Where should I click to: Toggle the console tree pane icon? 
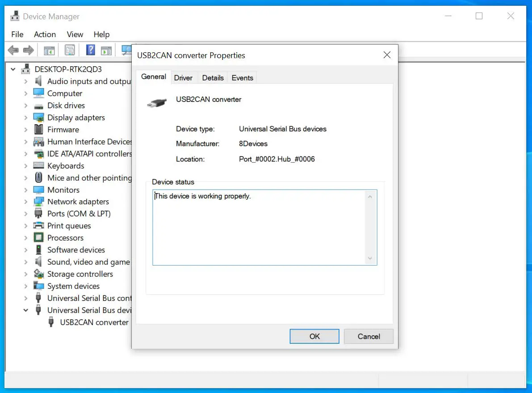(x=49, y=50)
